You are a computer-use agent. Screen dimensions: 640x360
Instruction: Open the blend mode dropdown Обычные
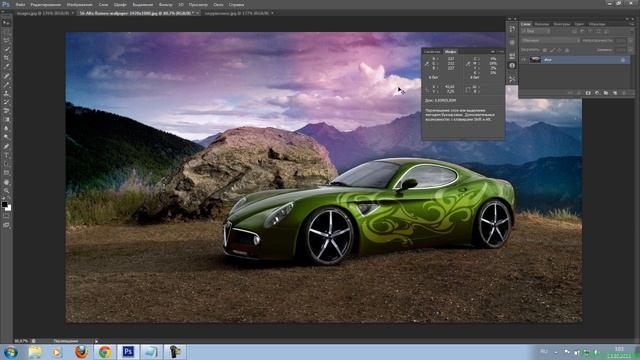point(550,40)
